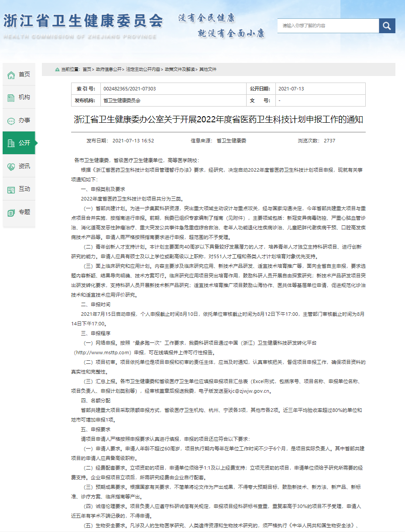405x532 pixels.
Task: Focus the search box 请输入你想了解的内容
Action: coord(328,26)
